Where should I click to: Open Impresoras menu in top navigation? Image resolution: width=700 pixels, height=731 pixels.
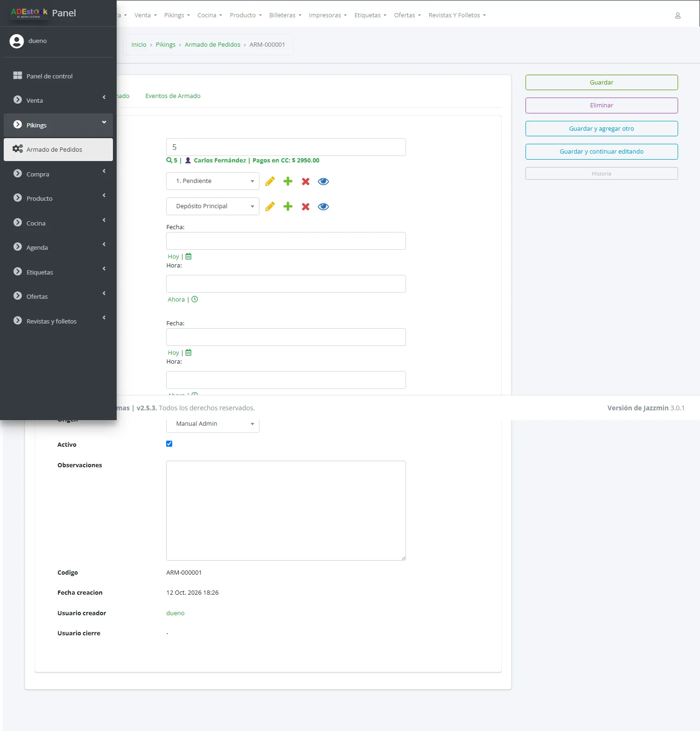point(328,15)
